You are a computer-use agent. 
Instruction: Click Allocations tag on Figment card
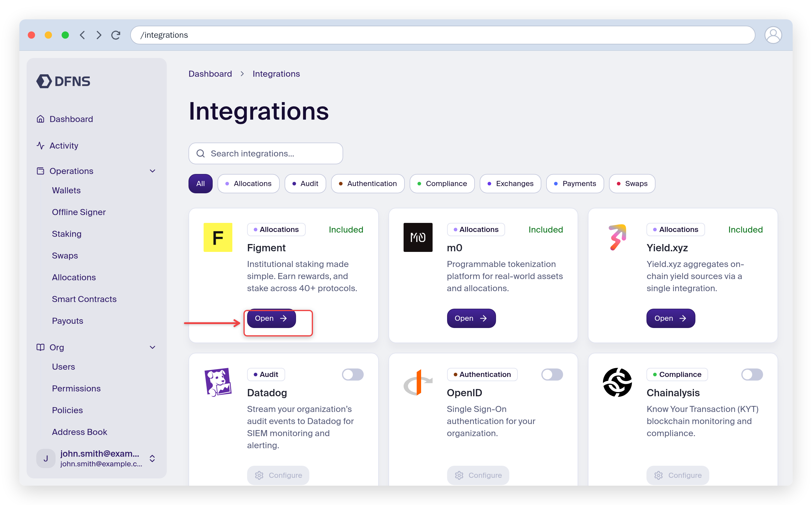tap(276, 230)
